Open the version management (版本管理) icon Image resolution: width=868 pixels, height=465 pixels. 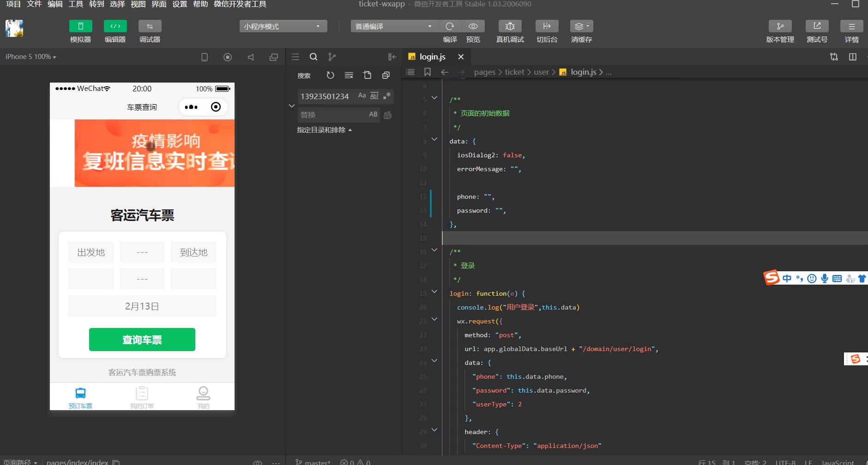780,26
